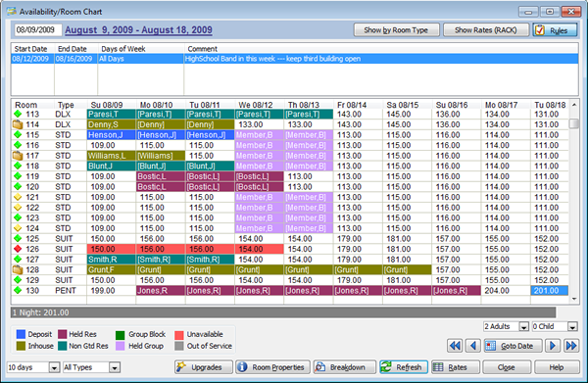
Task: Select red 150.00 cell in room 126
Action: (x=112, y=249)
